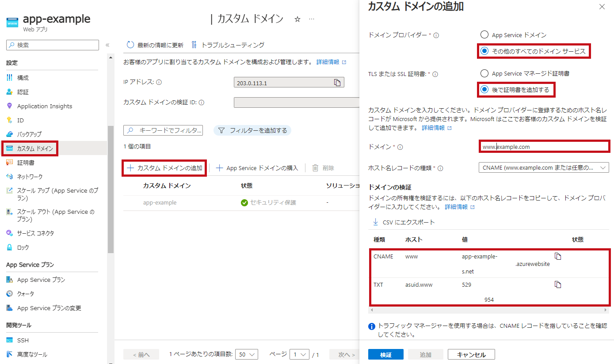
Task: Click the 状態 column header in domain list
Action: point(247,186)
